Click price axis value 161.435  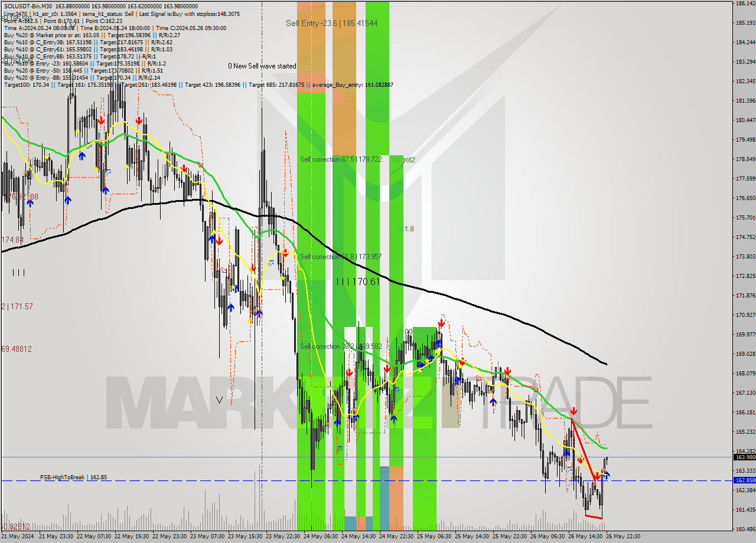[x=745, y=509]
